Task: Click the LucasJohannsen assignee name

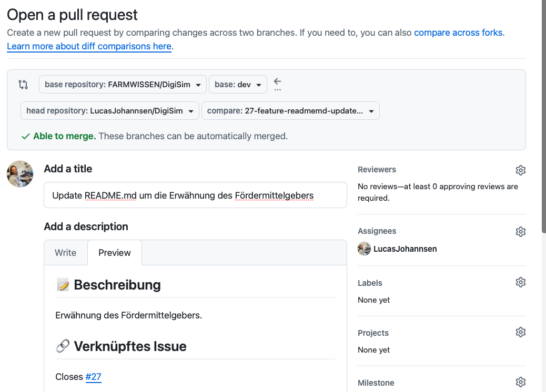Action: [405, 249]
